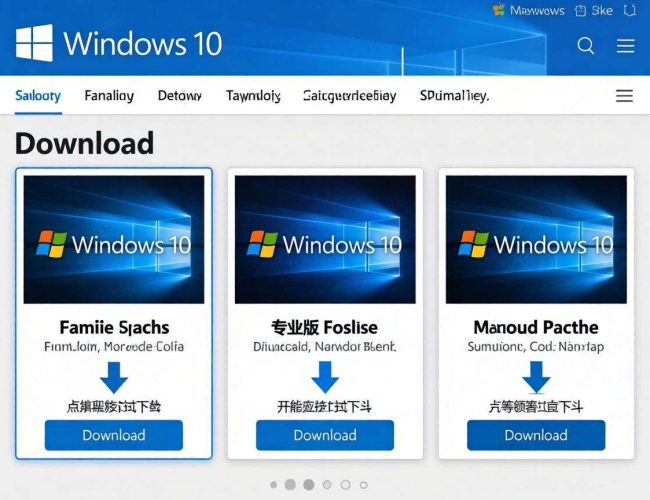
Task: Select the Gaicgevrleefioy tab
Action: coord(349,96)
